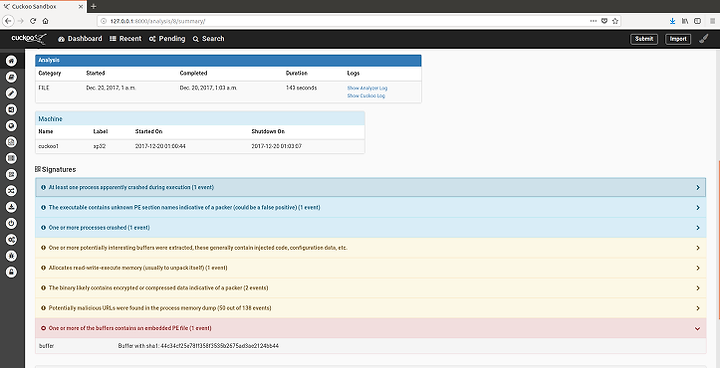The image size is (720, 368).
Task: Bookmark this page with star icon
Action: coord(615,21)
